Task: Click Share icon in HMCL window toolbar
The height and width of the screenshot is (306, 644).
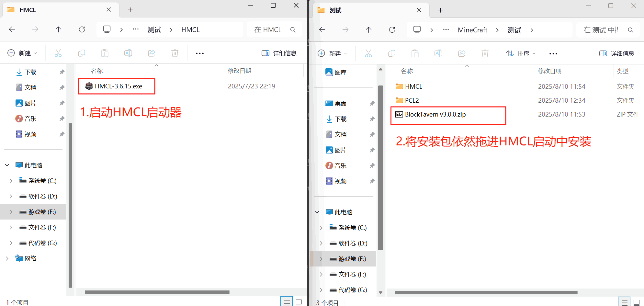Action: click(x=152, y=53)
